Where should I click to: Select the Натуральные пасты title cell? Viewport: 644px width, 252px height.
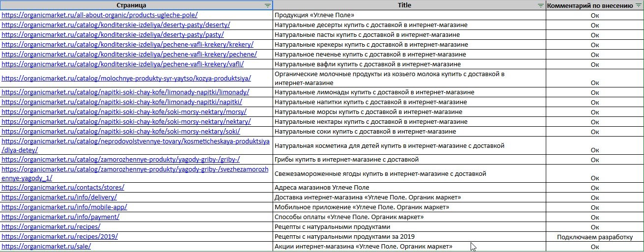pyautogui.click(x=409, y=35)
